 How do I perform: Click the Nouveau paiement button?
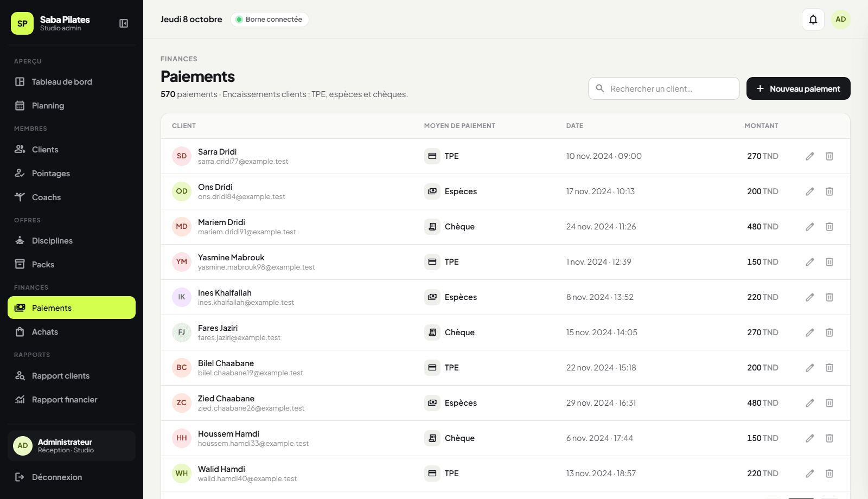click(x=799, y=88)
